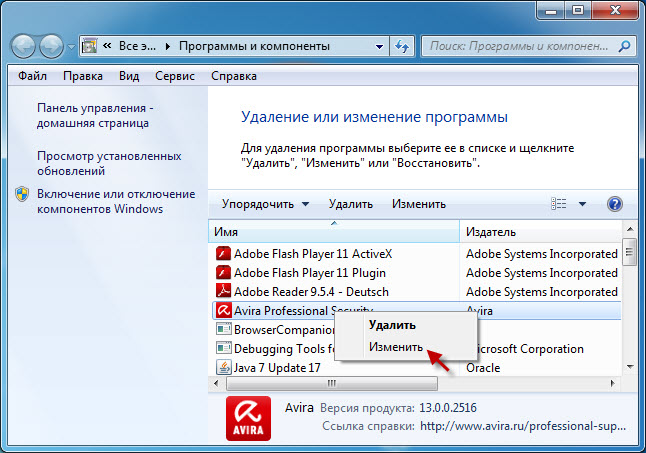The width and height of the screenshot is (646, 453).
Task: Click the Back navigation arrow button
Action: [23, 46]
